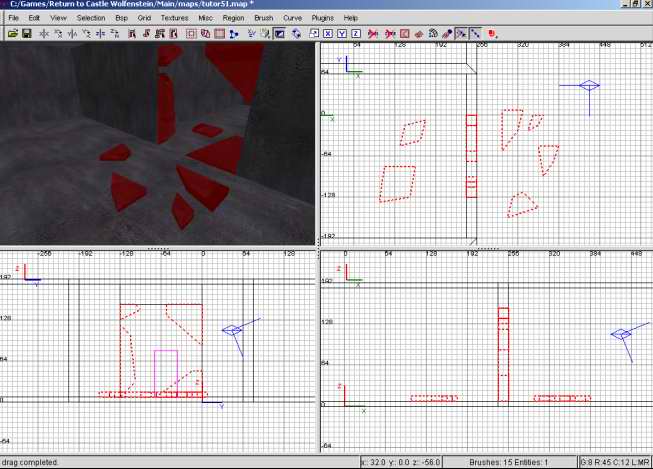The height and width of the screenshot is (469, 653).
Task: Save the map with the floppy disk icon
Action: pos(27,33)
